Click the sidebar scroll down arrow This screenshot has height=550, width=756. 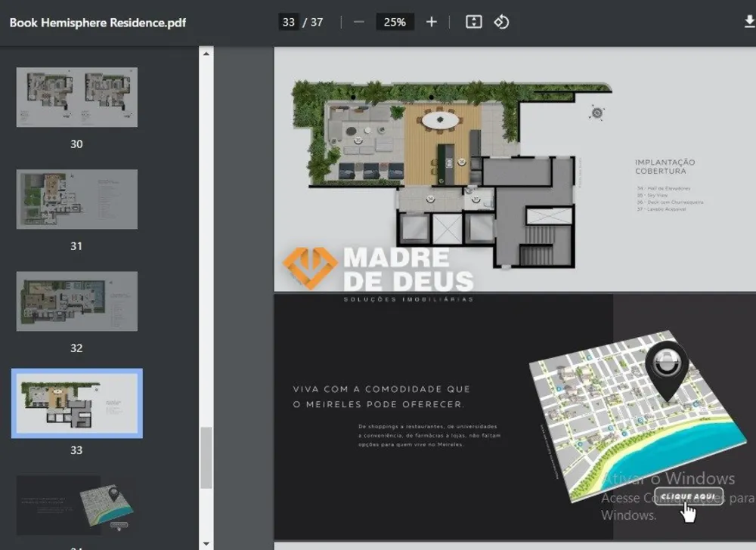(x=206, y=544)
